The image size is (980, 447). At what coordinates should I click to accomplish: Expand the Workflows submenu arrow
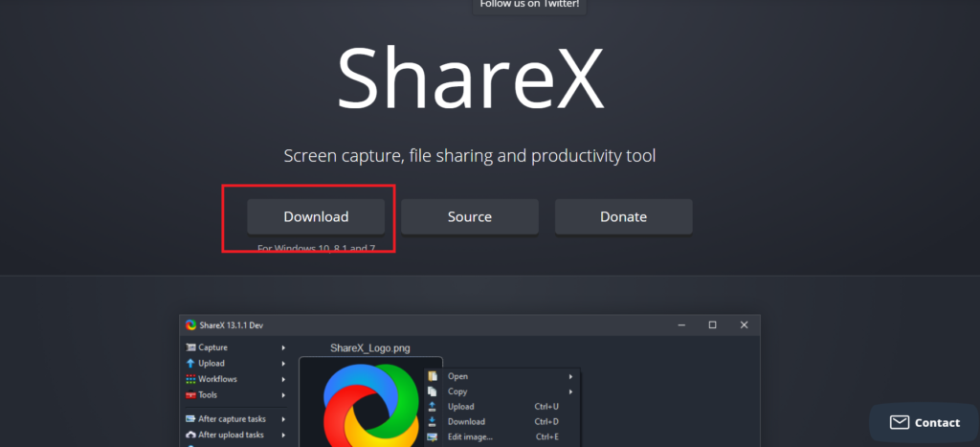[x=283, y=379]
